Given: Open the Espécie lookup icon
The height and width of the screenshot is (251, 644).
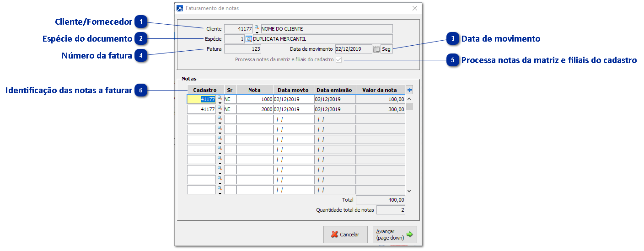Looking at the screenshot, I should [x=249, y=39].
